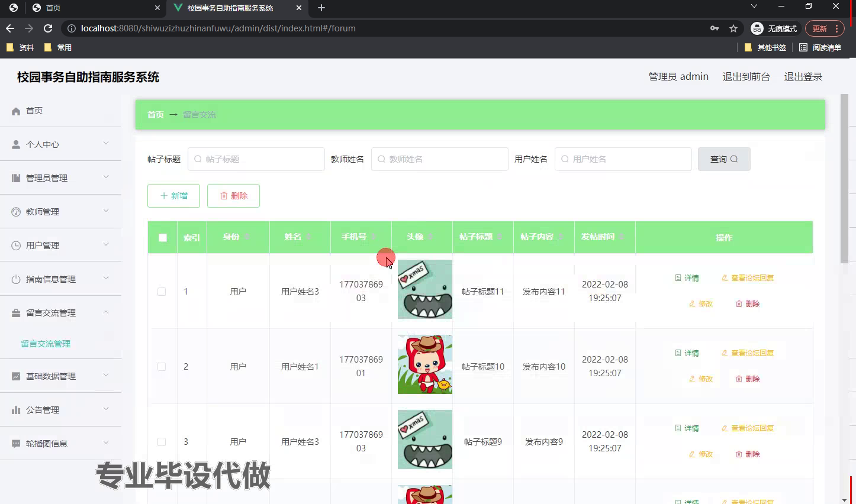856x504 pixels.
Task: Click the 新增 add button
Action: pyautogui.click(x=173, y=196)
